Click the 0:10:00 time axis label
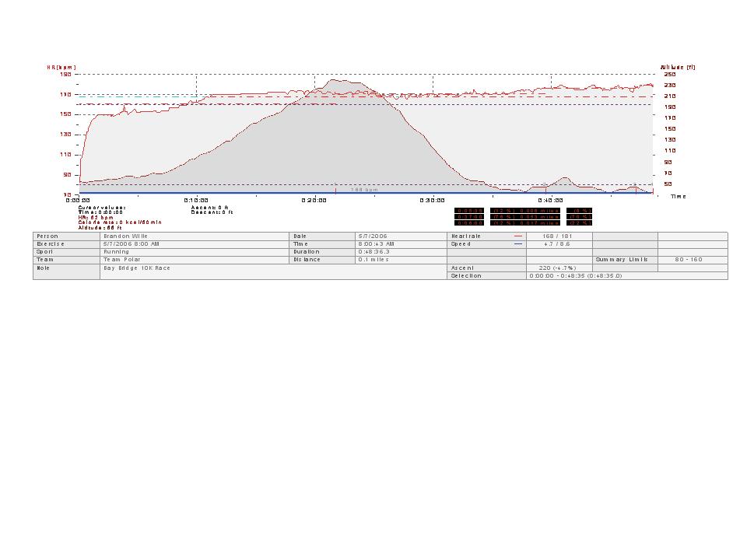This screenshot has width=747, height=560. click(196, 200)
